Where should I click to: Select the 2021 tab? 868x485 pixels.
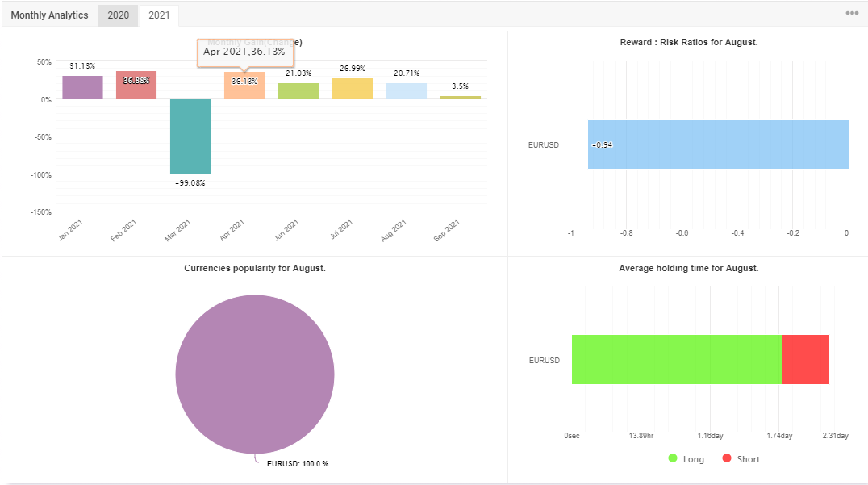pos(159,15)
